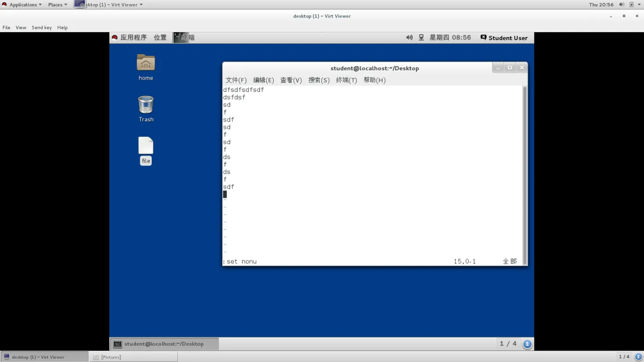Screen dimensions: 644x362
Task: Open the 文件(F) terminal menu
Action: point(236,80)
